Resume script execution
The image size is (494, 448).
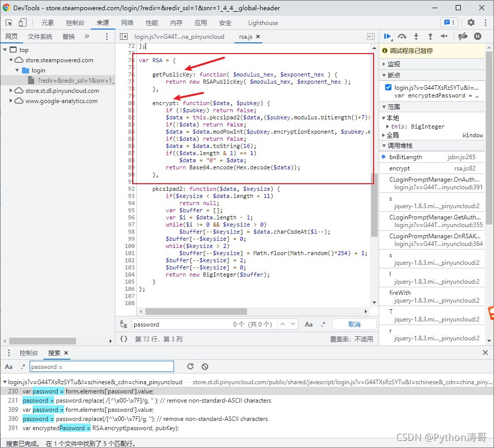(388, 37)
